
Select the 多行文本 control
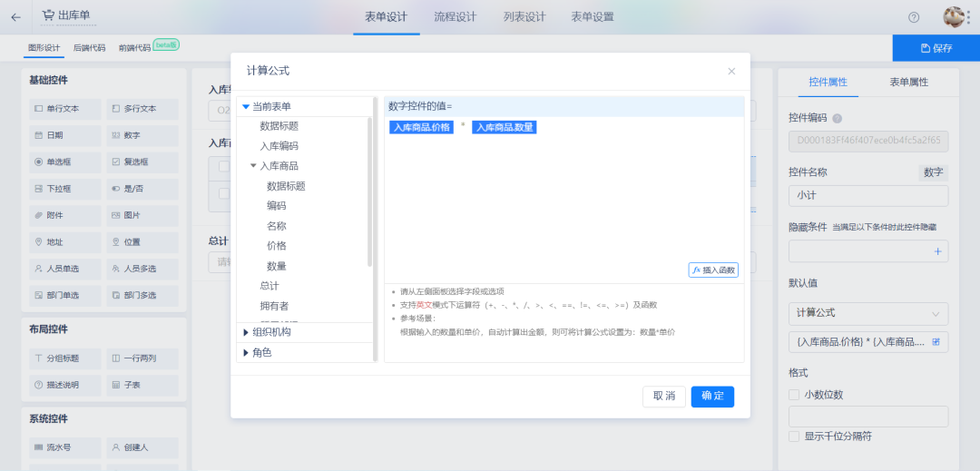[x=142, y=109]
